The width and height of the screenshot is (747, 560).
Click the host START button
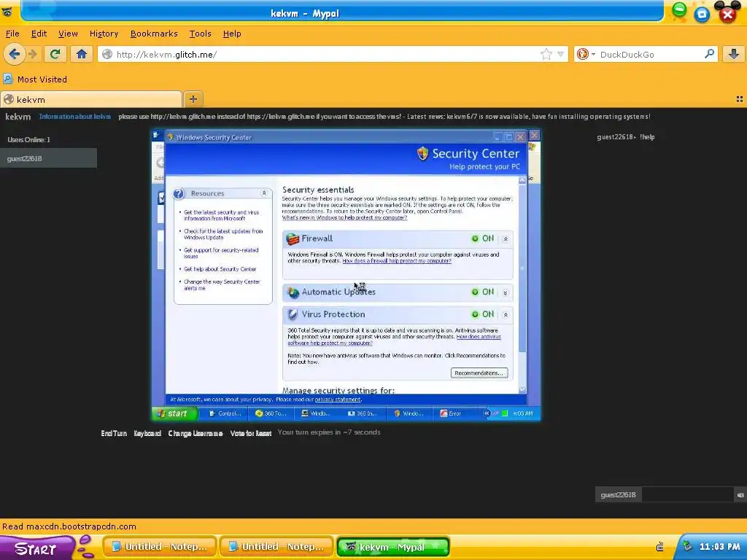36,548
